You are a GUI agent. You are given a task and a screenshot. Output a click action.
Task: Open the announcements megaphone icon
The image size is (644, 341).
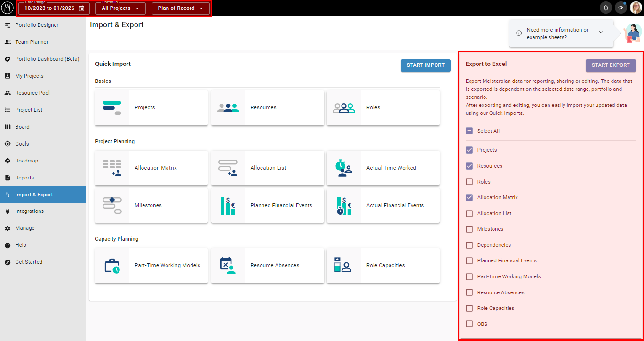620,8
